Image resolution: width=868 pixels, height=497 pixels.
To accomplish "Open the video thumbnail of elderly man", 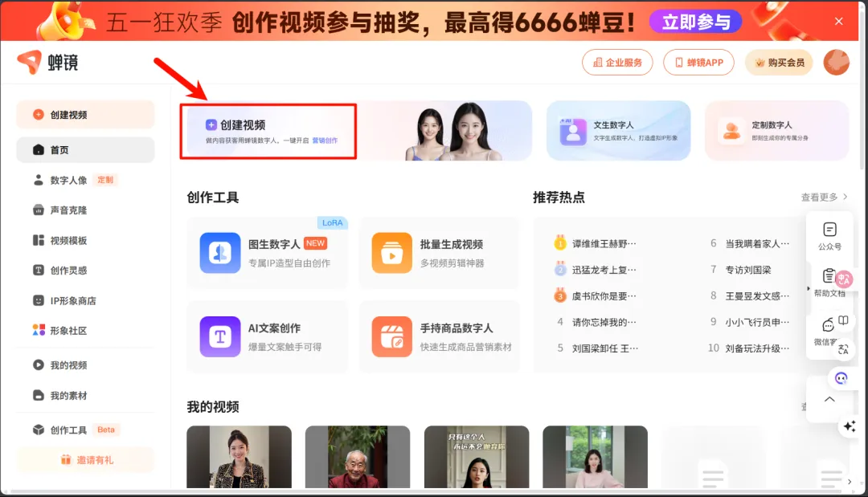I will pyautogui.click(x=358, y=457).
